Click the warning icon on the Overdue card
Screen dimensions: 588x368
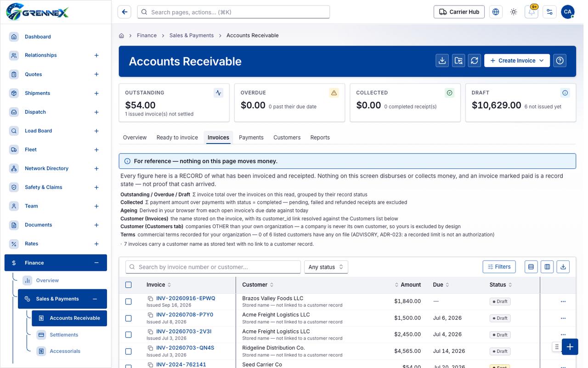[334, 93]
